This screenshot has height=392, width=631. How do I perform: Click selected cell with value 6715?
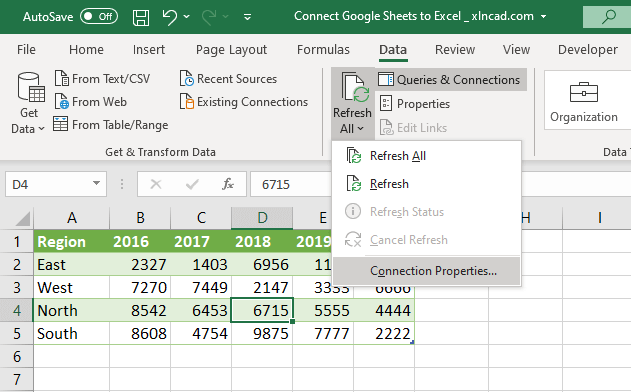(262, 310)
